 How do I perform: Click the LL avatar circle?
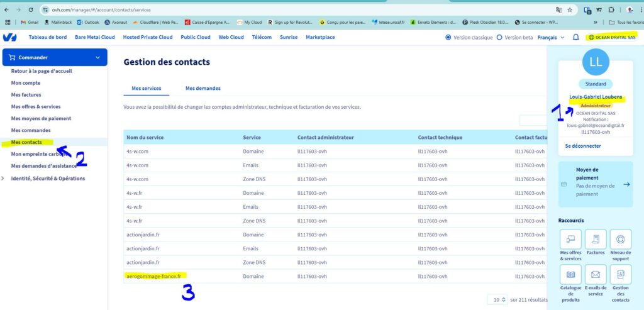pos(596,62)
